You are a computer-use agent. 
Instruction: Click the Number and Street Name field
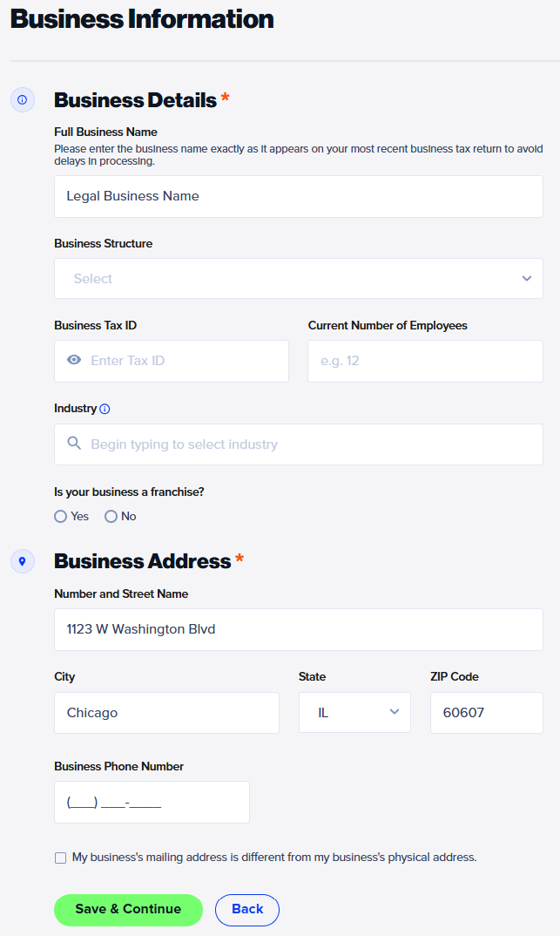(298, 629)
